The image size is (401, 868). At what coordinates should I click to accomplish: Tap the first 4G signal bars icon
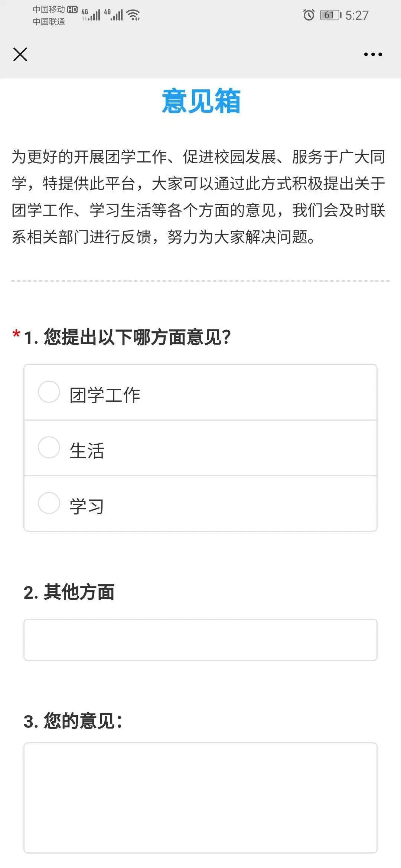(91, 15)
